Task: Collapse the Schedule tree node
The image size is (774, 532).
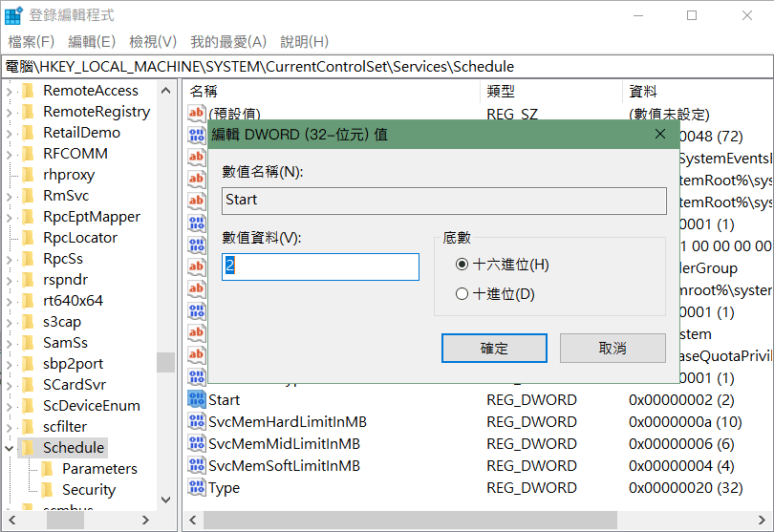Action: 10,448
